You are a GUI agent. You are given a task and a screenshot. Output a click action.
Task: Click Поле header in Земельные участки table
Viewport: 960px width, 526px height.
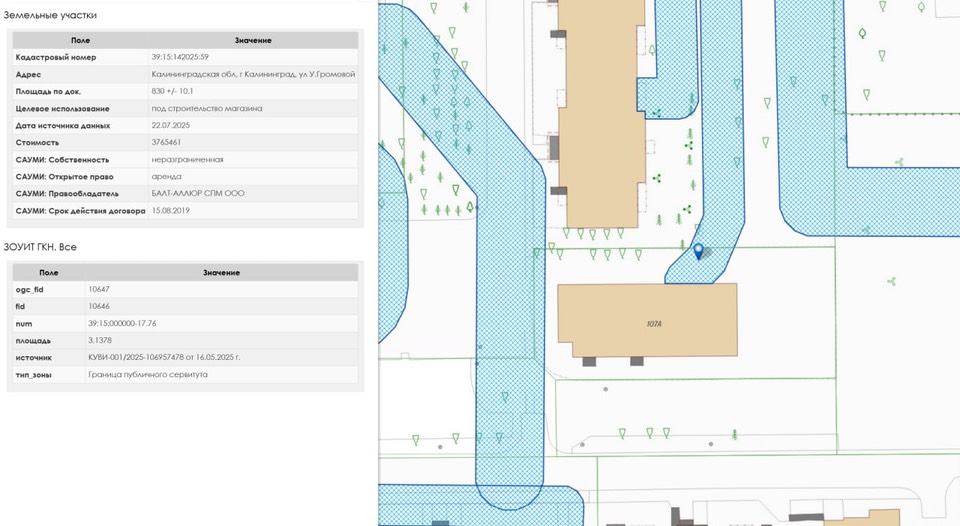[x=80, y=40]
